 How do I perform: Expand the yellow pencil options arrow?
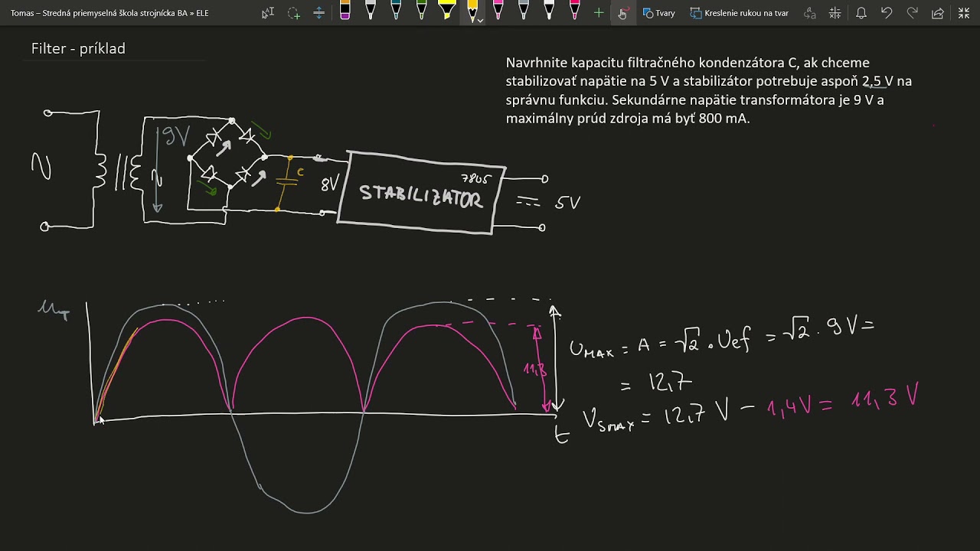480,21
